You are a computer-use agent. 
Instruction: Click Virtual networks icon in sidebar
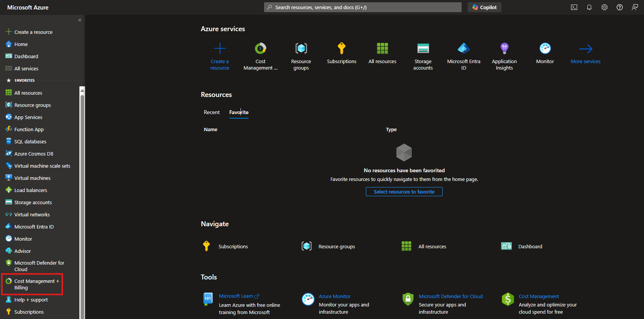(x=9, y=214)
